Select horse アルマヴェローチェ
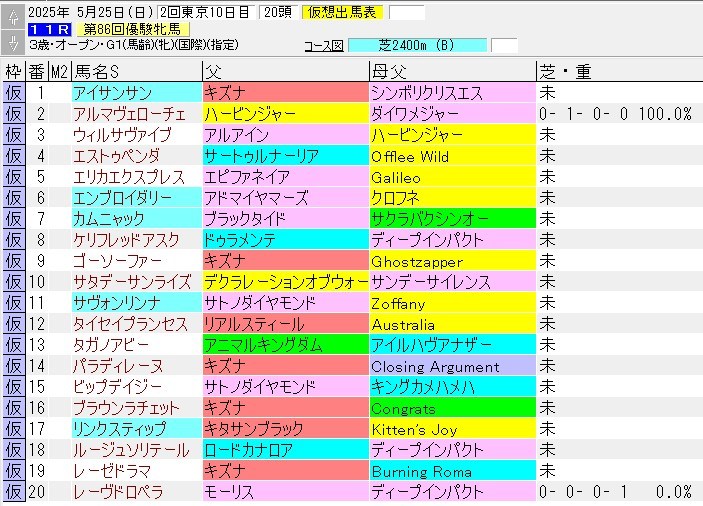 point(137,114)
